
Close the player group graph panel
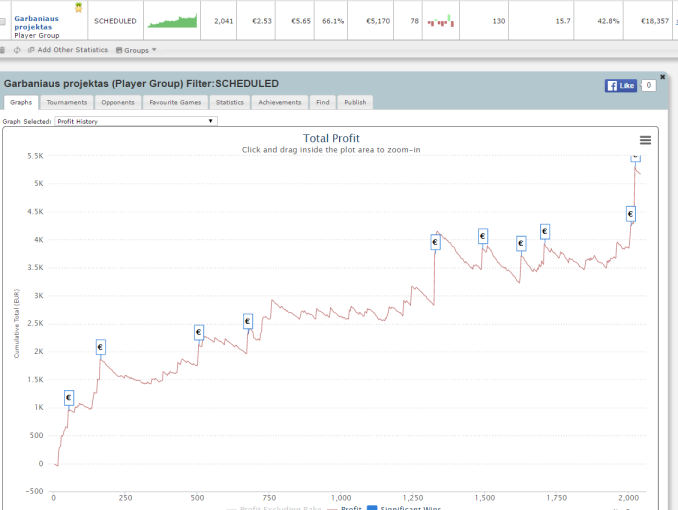pos(662,77)
